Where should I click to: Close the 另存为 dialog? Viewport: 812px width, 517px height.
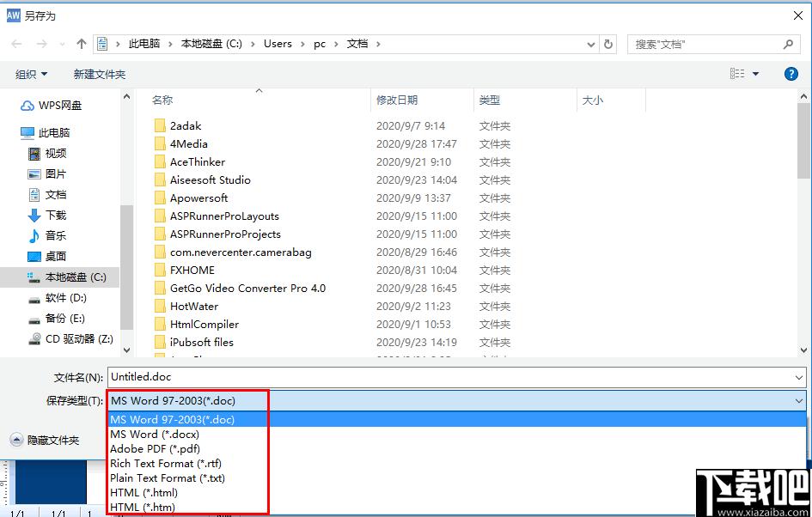[798, 16]
